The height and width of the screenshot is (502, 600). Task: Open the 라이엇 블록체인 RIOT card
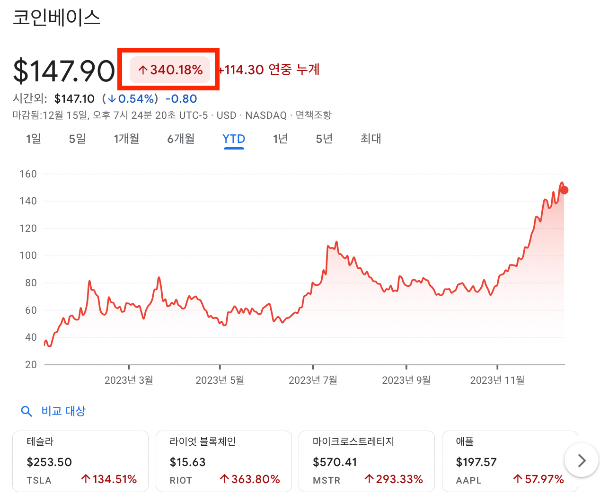(223, 461)
